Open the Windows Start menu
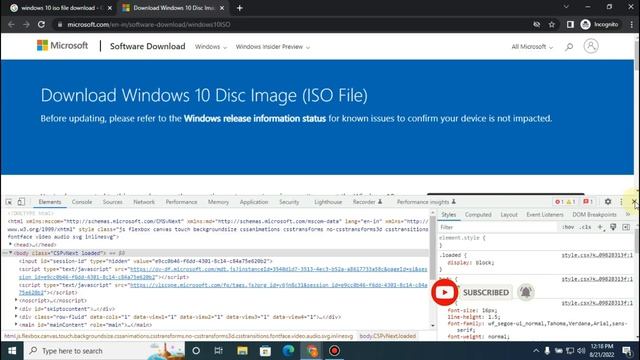640x360 pixels. (x=12, y=351)
